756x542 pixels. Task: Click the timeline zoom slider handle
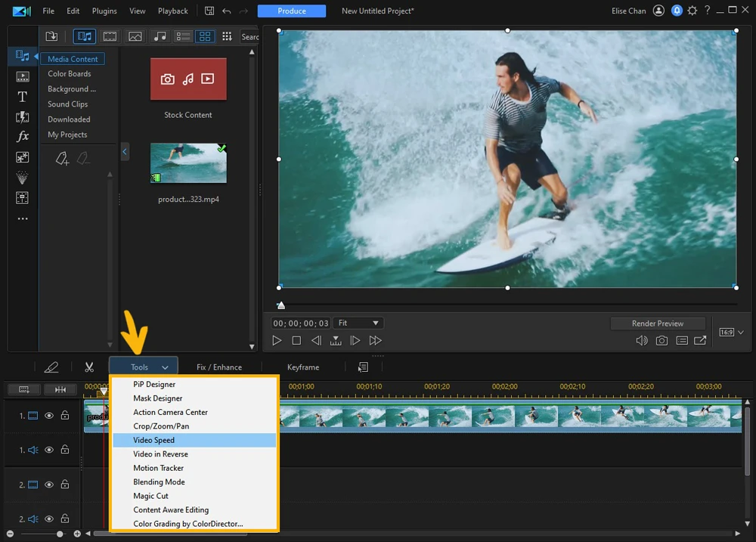[x=60, y=534]
